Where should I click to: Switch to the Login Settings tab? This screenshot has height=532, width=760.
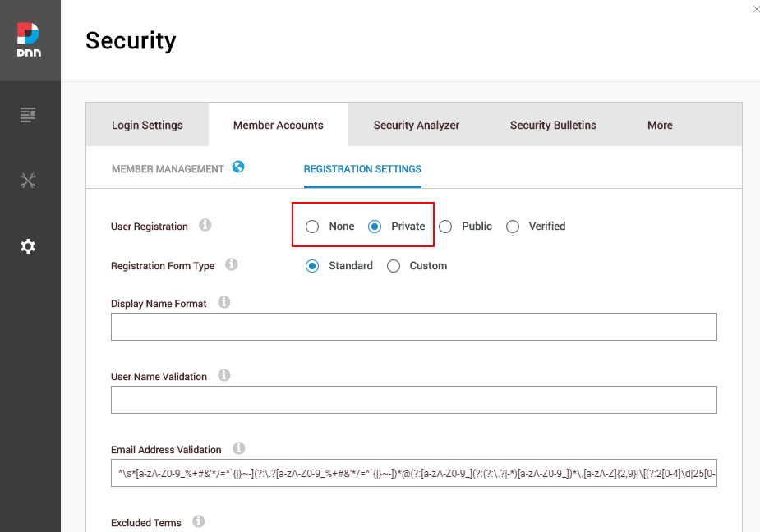[147, 125]
